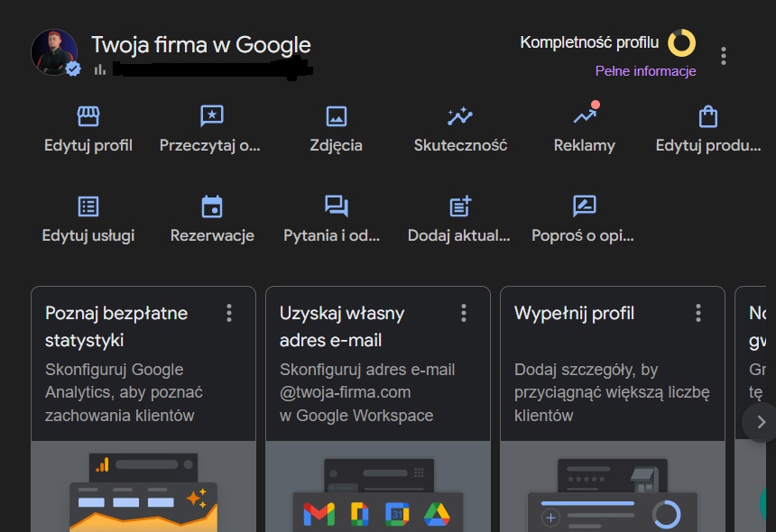Open options menu on Wypełnij profil card
The width and height of the screenshot is (776, 532).
pos(698,313)
